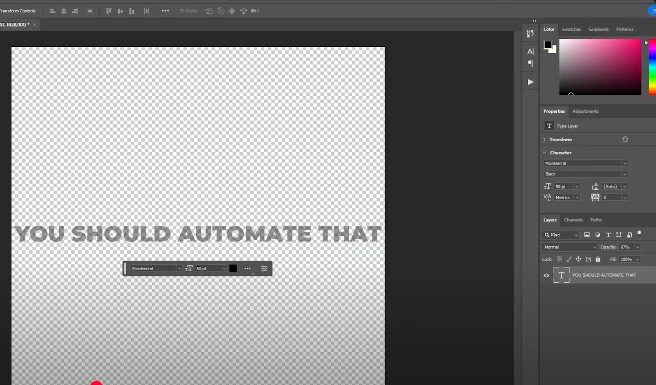
Task: Click the Opacity value field
Action: tap(626, 247)
